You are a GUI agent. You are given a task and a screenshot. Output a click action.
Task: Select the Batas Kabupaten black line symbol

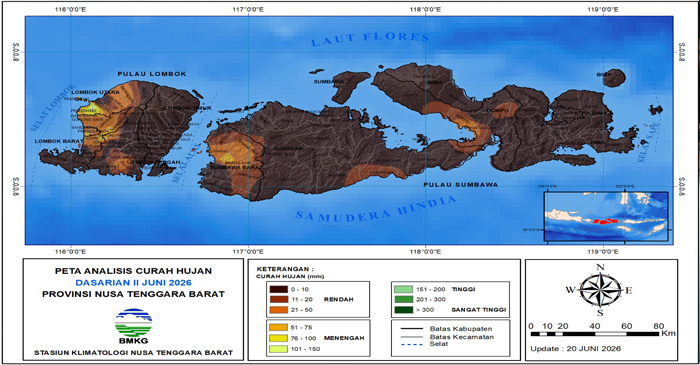[412, 329]
